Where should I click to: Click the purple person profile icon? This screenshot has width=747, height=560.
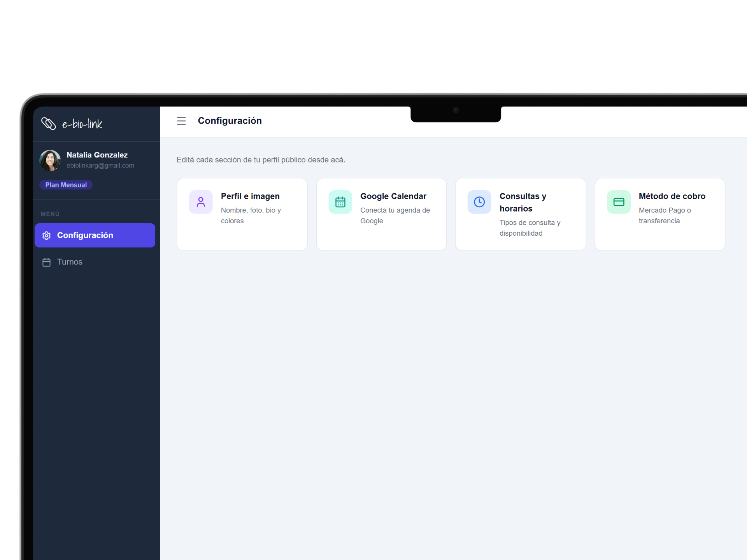click(201, 202)
